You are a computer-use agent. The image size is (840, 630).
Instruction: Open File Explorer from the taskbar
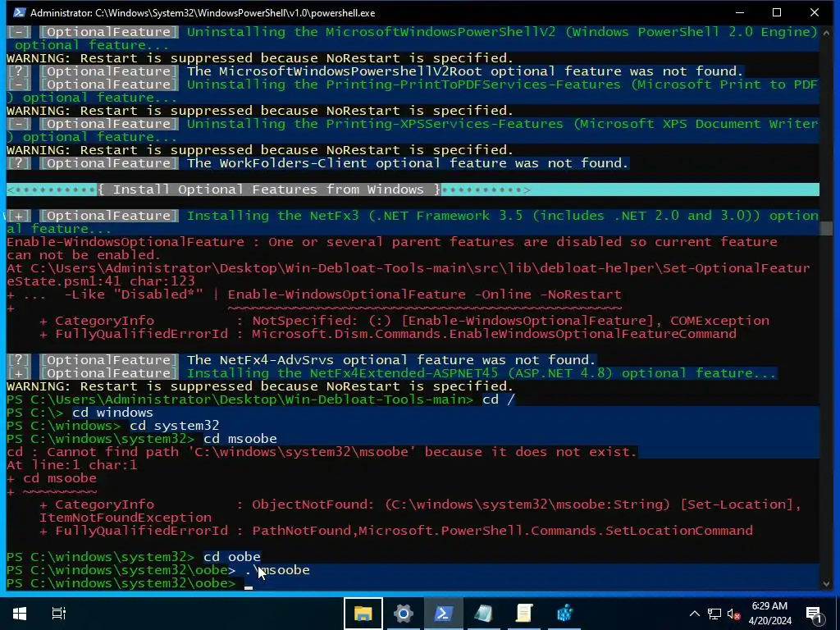(363, 614)
